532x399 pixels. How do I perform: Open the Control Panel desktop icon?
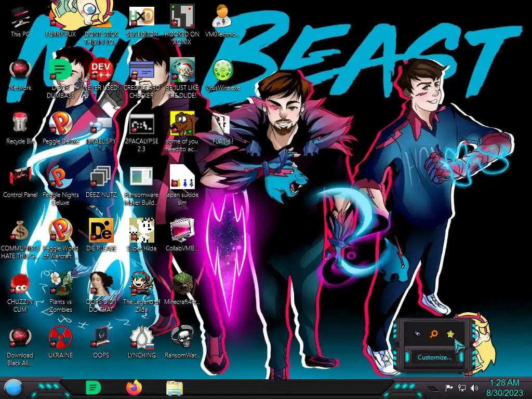click(x=20, y=177)
